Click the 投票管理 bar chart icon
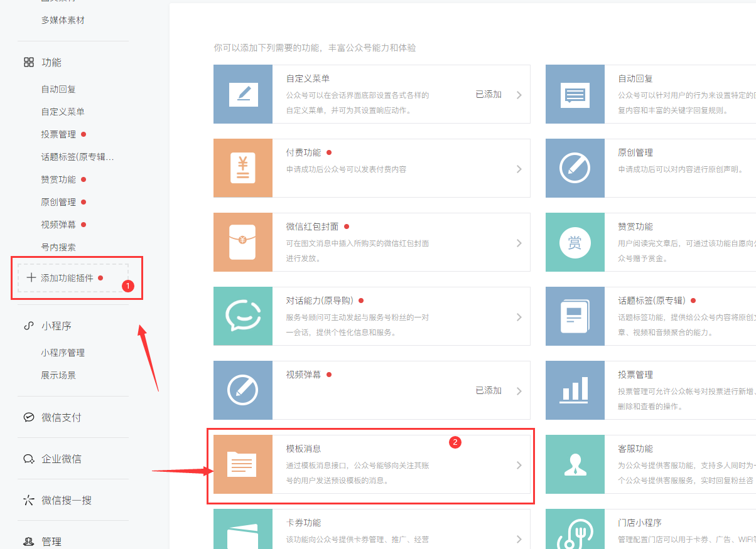The height and width of the screenshot is (549, 756). (575, 390)
